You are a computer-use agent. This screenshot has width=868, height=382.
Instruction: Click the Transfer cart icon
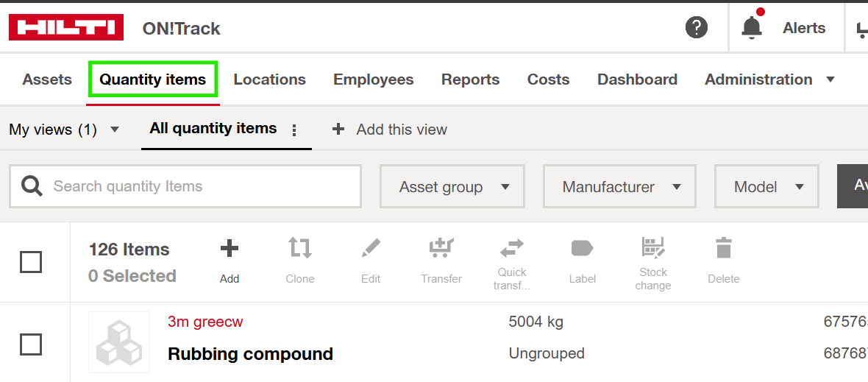point(441,248)
